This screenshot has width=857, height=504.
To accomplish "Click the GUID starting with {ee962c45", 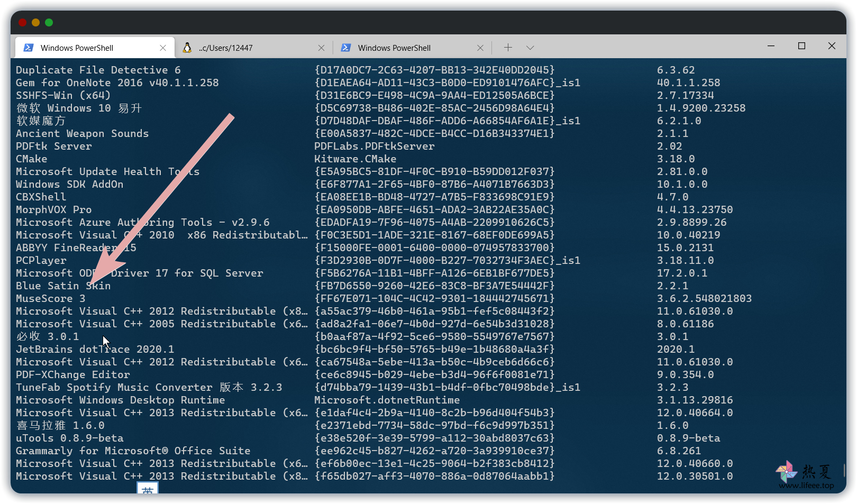I will (435, 451).
